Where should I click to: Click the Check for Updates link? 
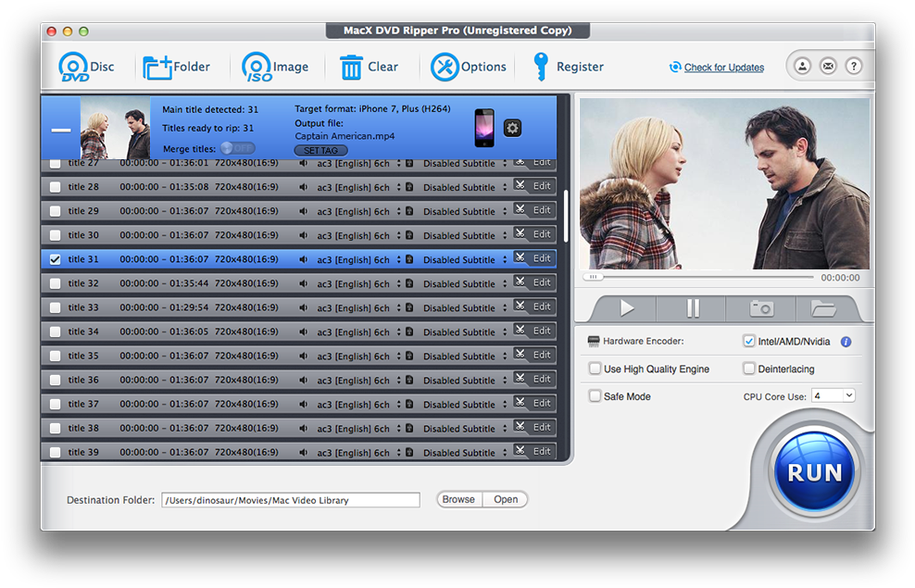point(722,67)
